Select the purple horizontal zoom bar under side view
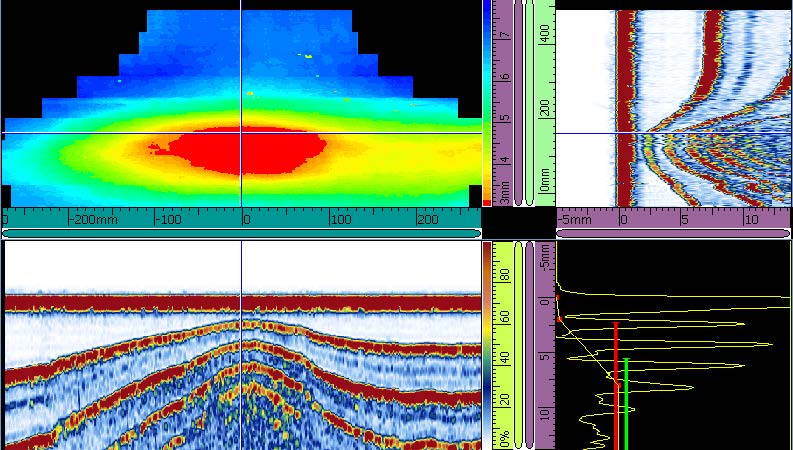 click(673, 233)
